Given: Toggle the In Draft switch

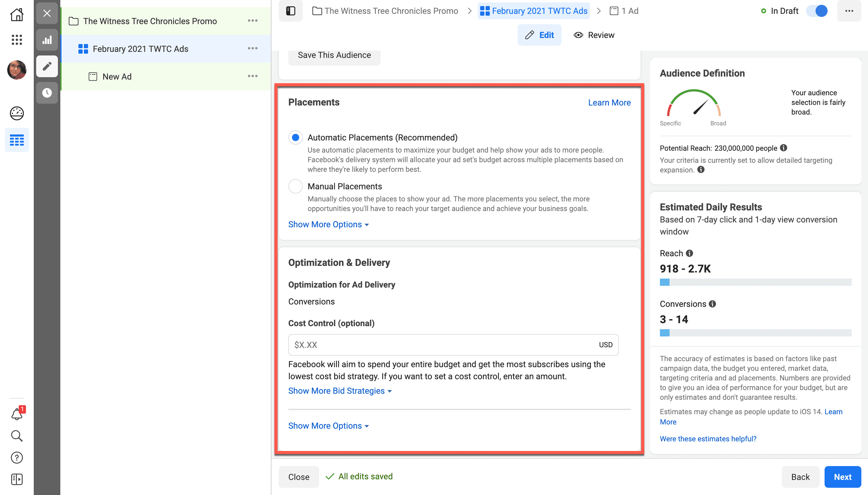Looking at the screenshot, I should click(817, 11).
